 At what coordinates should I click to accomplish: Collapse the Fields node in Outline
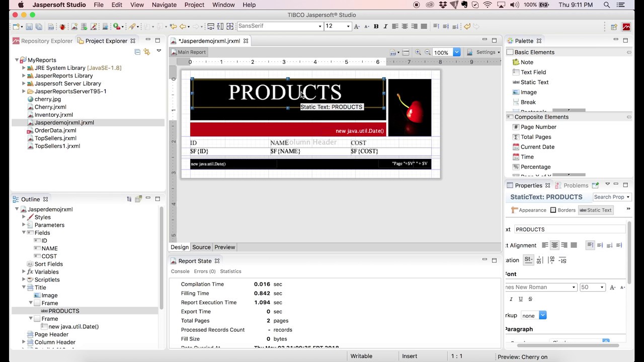click(24, 233)
